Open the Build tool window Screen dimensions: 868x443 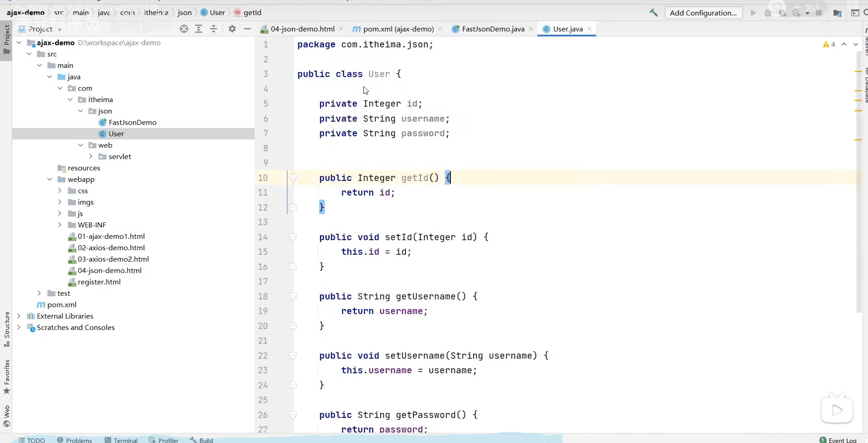pos(201,440)
